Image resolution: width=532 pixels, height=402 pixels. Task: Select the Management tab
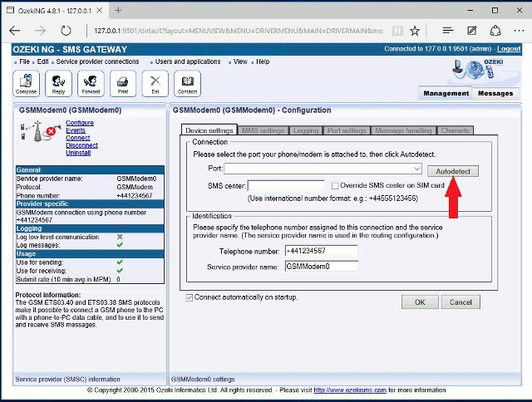[446, 93]
